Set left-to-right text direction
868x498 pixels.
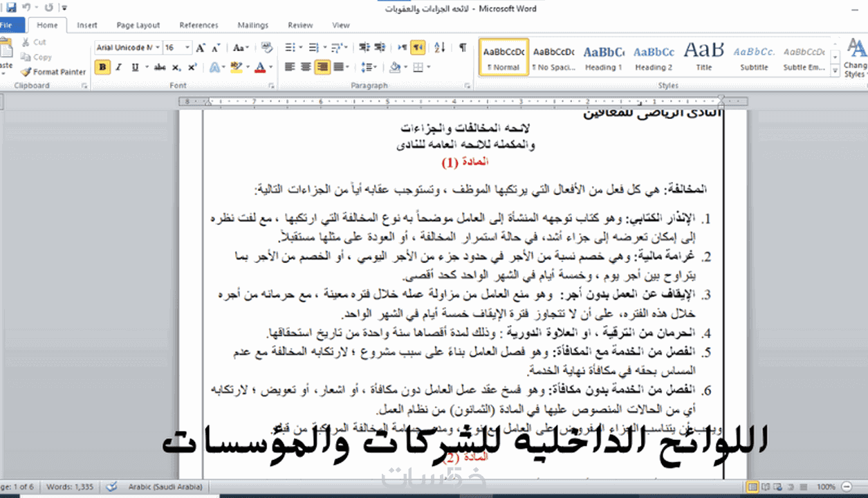403,48
